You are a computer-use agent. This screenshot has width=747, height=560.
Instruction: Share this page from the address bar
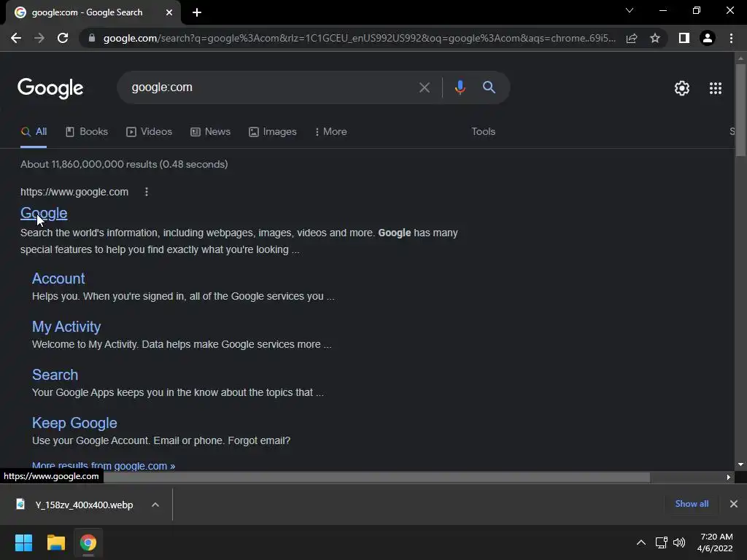point(632,38)
